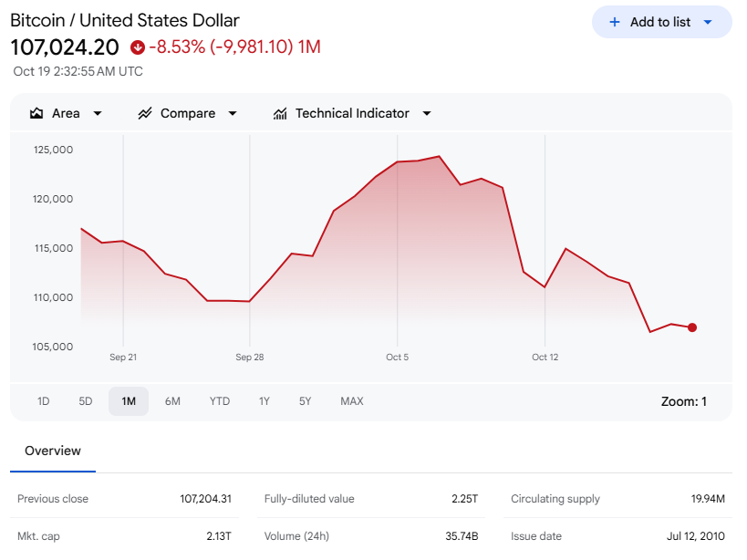Click the 35.74B volume value
Screen dimensions: 747x560
click(462, 536)
